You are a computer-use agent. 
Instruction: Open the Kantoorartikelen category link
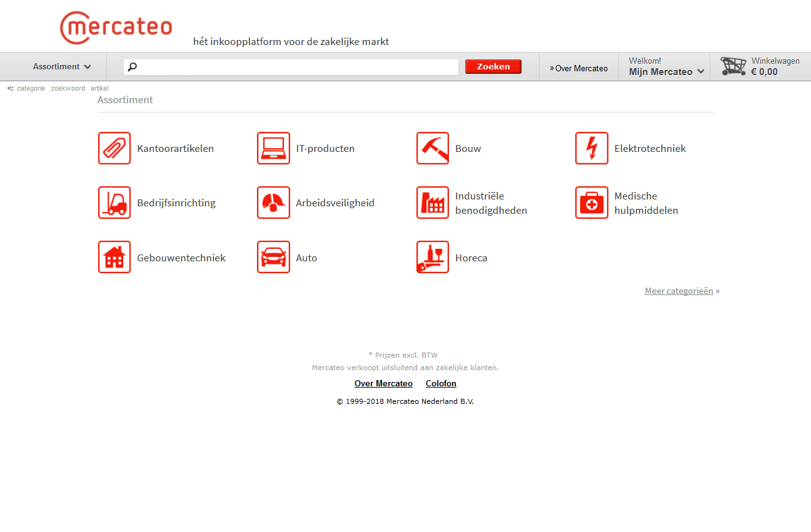pyautogui.click(x=176, y=149)
